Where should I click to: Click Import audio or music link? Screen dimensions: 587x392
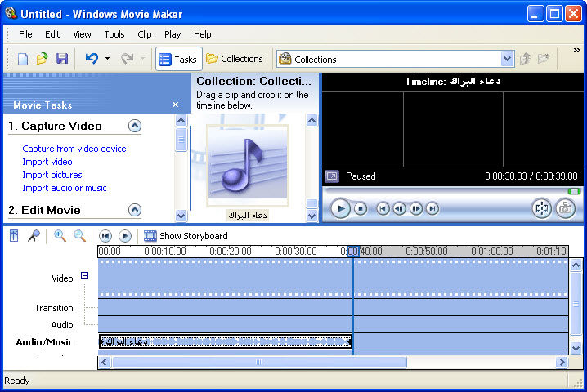(65, 188)
